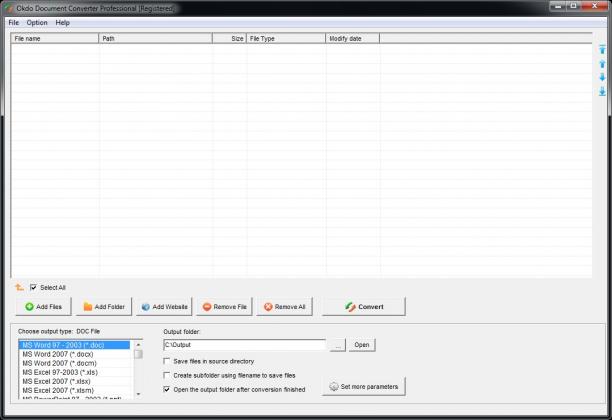Uncheck Open the output folder after conversion
The width and height of the screenshot is (612, 420).
(167, 389)
